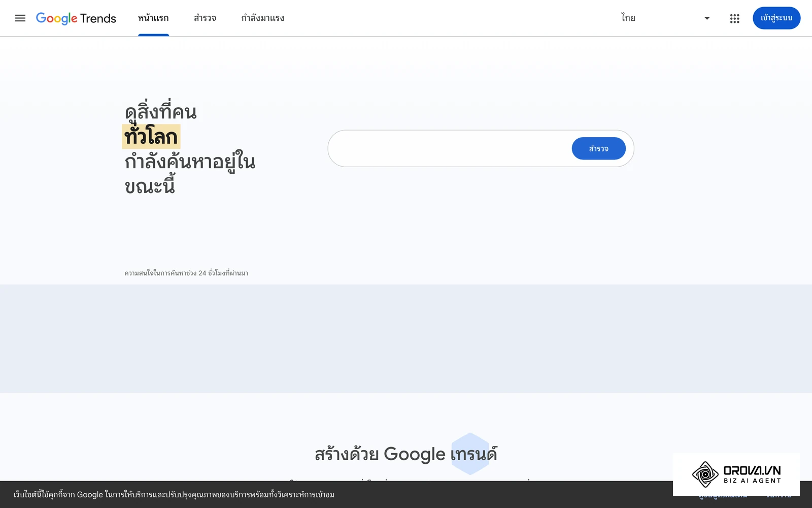The width and height of the screenshot is (812, 508).
Task: Click the blue สำรวจ search button
Action: click(598, 148)
